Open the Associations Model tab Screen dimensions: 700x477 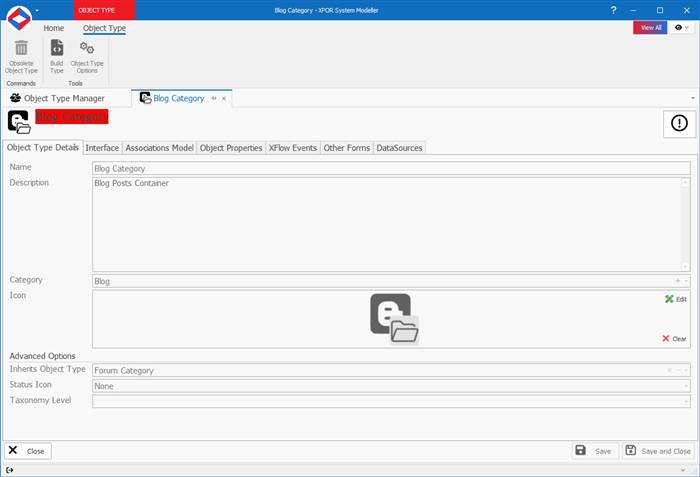159,148
